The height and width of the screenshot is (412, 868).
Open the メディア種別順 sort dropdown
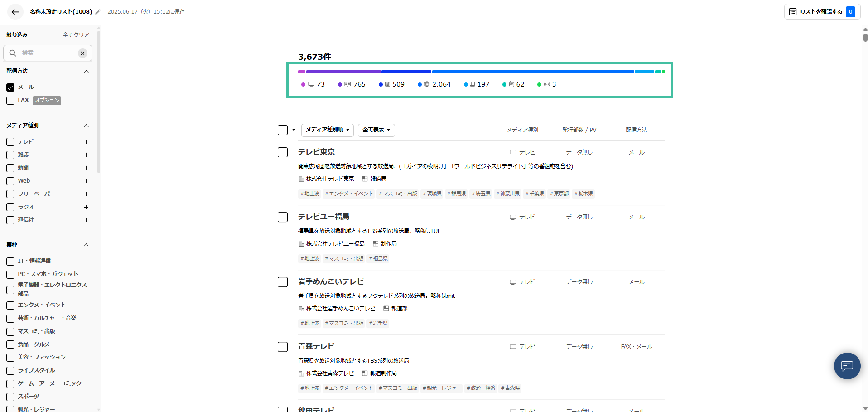[x=327, y=130]
